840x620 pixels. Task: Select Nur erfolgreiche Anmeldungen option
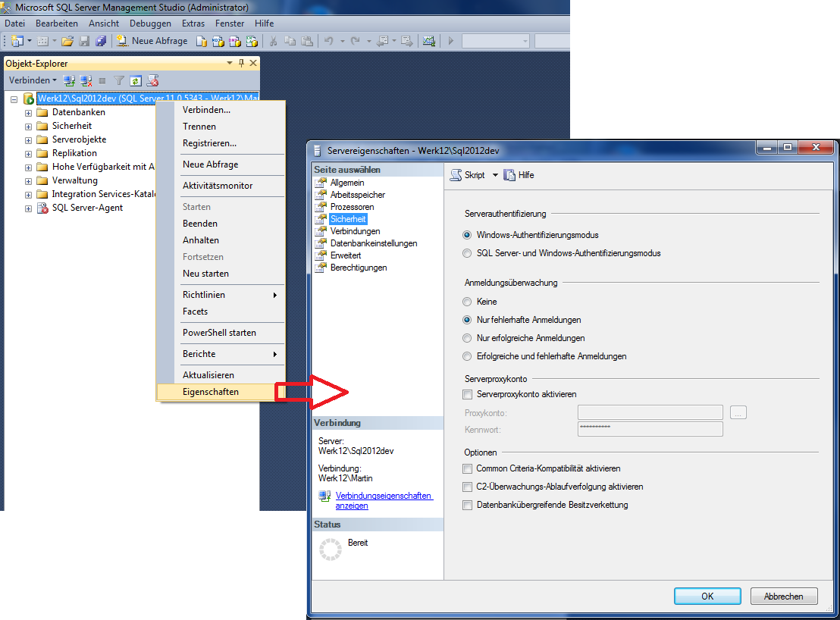click(x=467, y=338)
